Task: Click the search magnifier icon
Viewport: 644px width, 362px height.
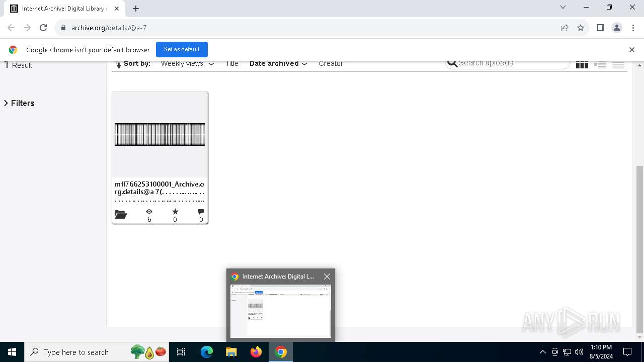Action: pyautogui.click(x=452, y=63)
